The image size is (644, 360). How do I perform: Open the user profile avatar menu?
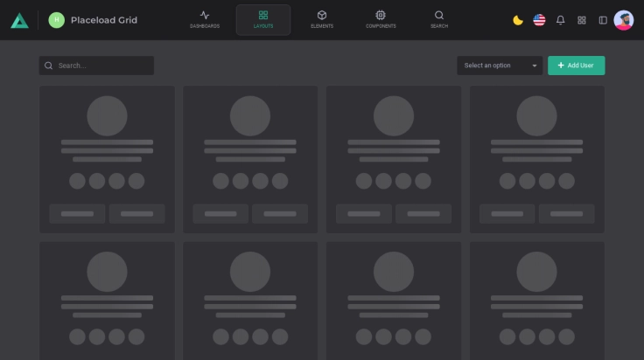[x=624, y=20]
